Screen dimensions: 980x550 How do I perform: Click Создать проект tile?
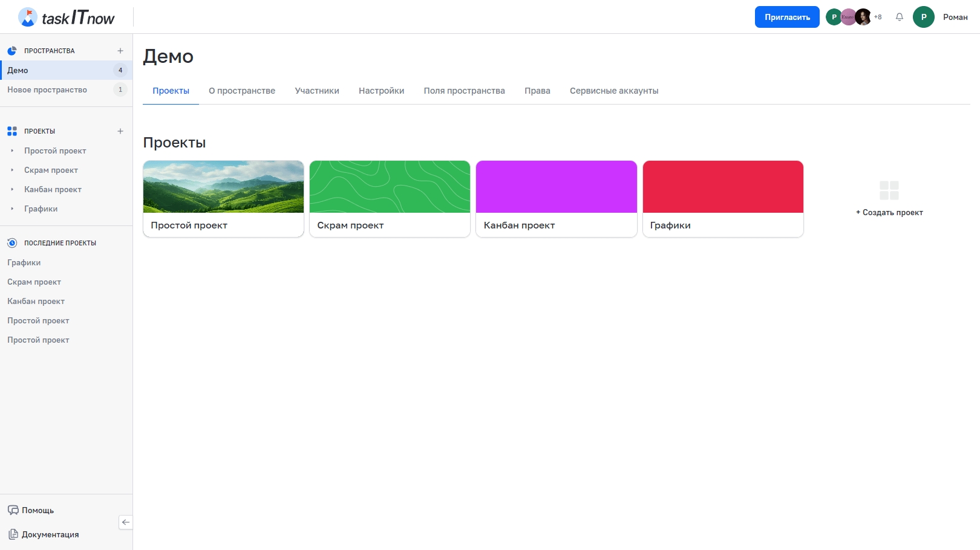(889, 199)
